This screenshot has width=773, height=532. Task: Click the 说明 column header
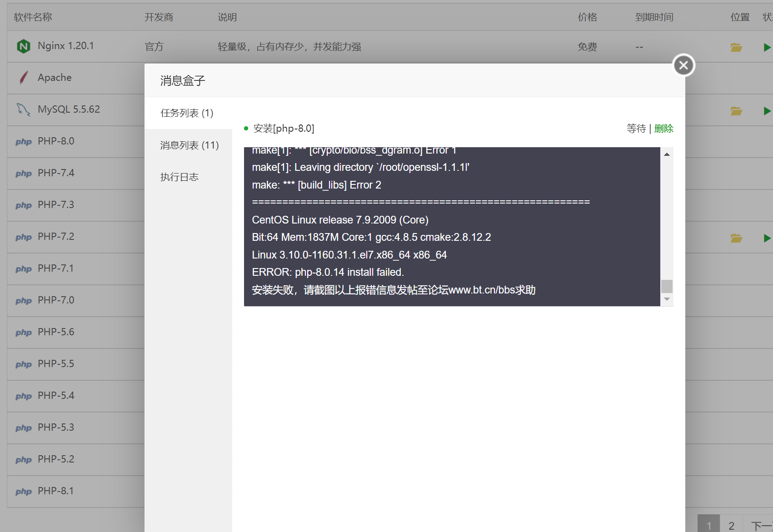pyautogui.click(x=227, y=17)
